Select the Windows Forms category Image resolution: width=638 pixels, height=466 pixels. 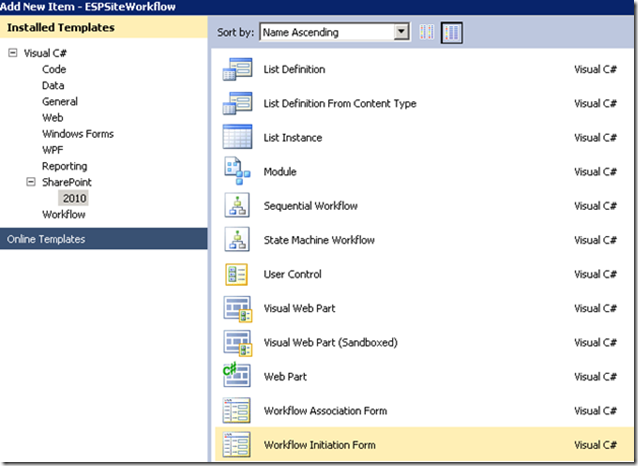click(x=78, y=134)
